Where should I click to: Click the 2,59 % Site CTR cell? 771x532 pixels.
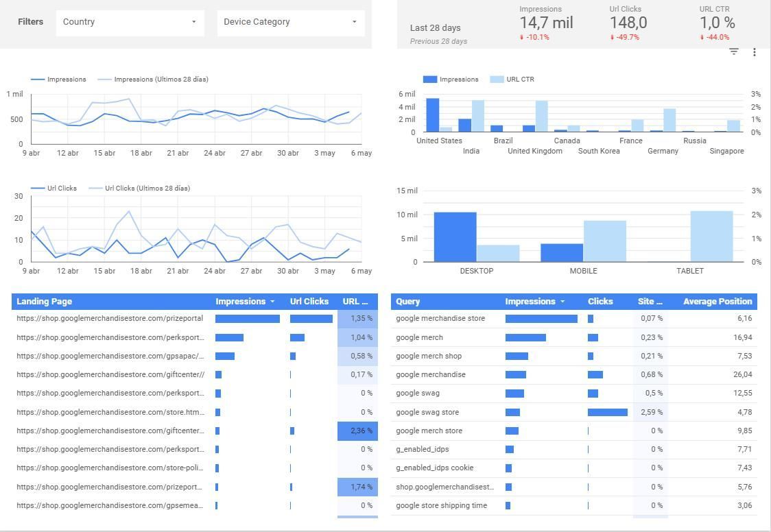point(649,412)
